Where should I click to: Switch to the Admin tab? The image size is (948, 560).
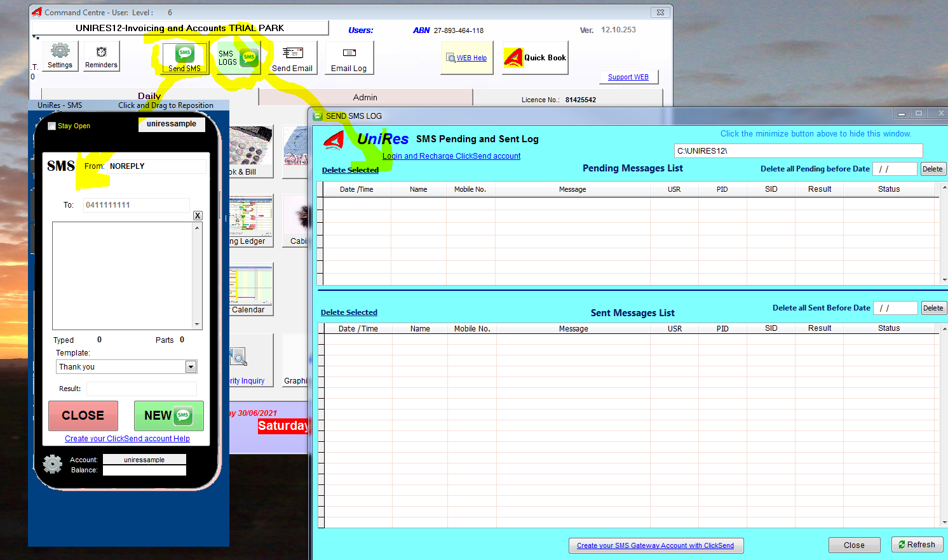(x=365, y=97)
